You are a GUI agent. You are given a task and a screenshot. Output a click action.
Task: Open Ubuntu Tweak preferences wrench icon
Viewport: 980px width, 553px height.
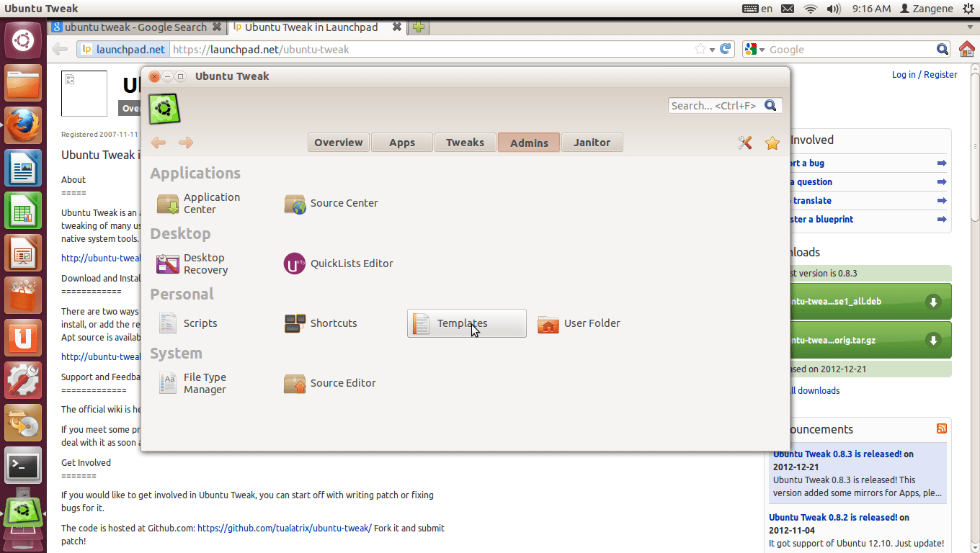pyautogui.click(x=745, y=143)
